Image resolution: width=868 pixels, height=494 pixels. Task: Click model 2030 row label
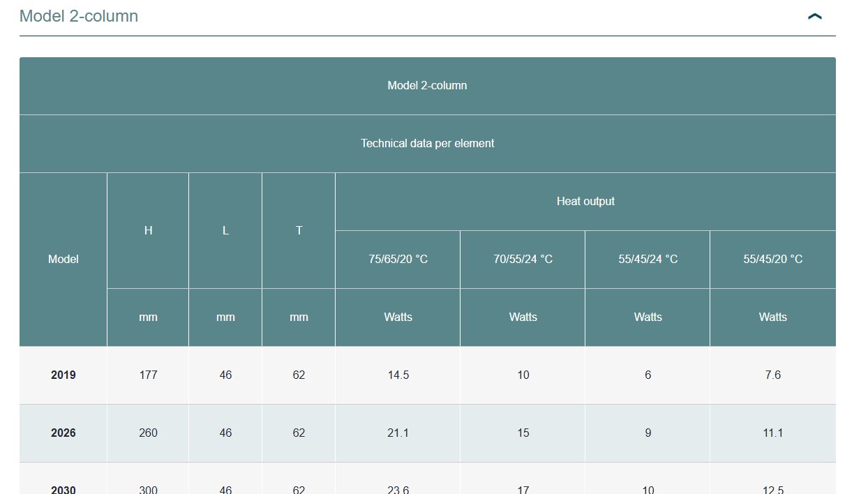pyautogui.click(x=63, y=488)
